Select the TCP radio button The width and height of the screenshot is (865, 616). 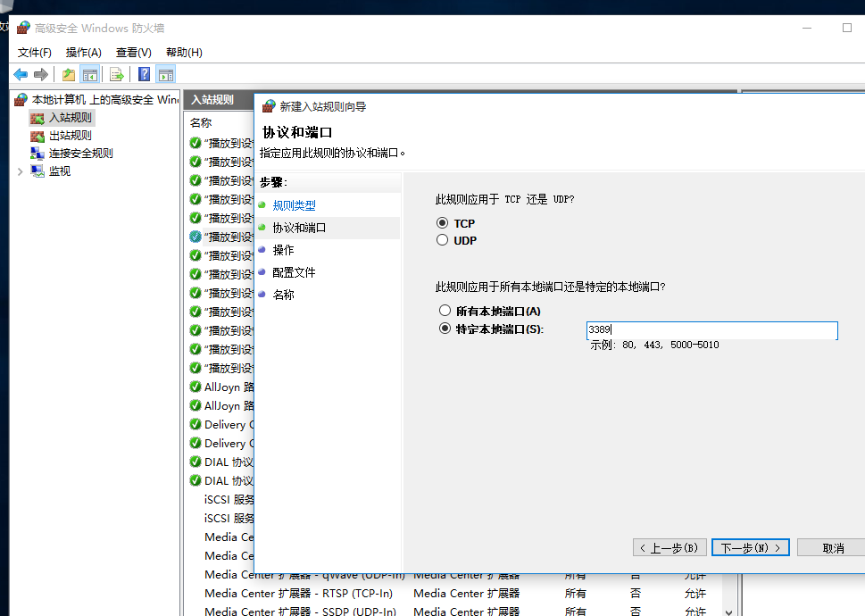click(x=442, y=223)
